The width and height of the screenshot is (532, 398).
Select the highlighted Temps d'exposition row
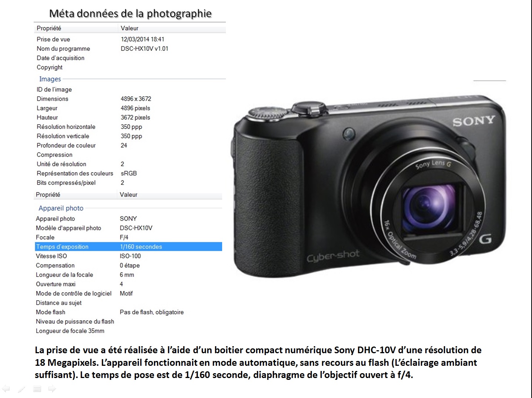click(x=128, y=247)
